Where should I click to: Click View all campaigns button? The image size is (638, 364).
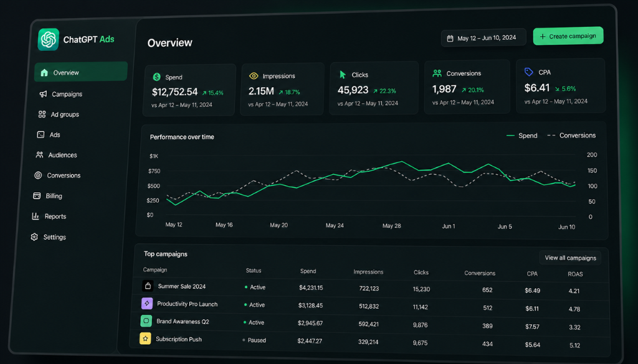click(570, 258)
